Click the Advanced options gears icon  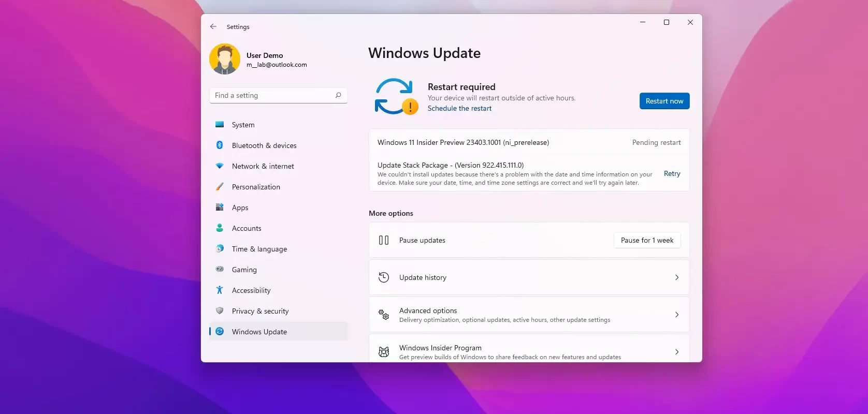pyautogui.click(x=384, y=315)
